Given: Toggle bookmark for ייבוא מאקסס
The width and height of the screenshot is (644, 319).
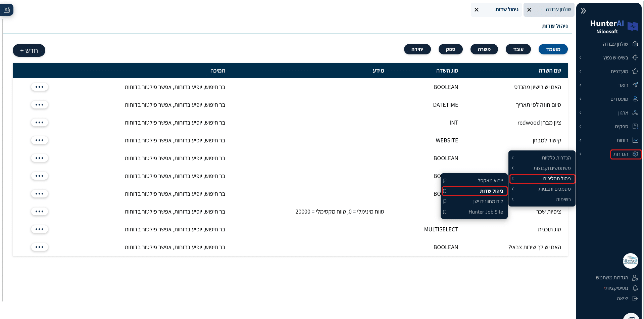Looking at the screenshot, I should coord(445,181).
